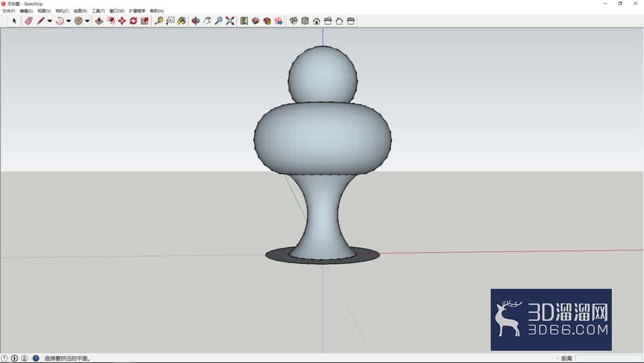Switch to Top view icon

(305, 21)
